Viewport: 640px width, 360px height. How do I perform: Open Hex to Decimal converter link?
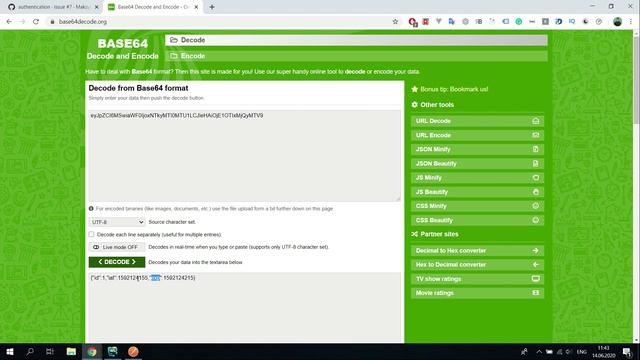click(x=477, y=264)
